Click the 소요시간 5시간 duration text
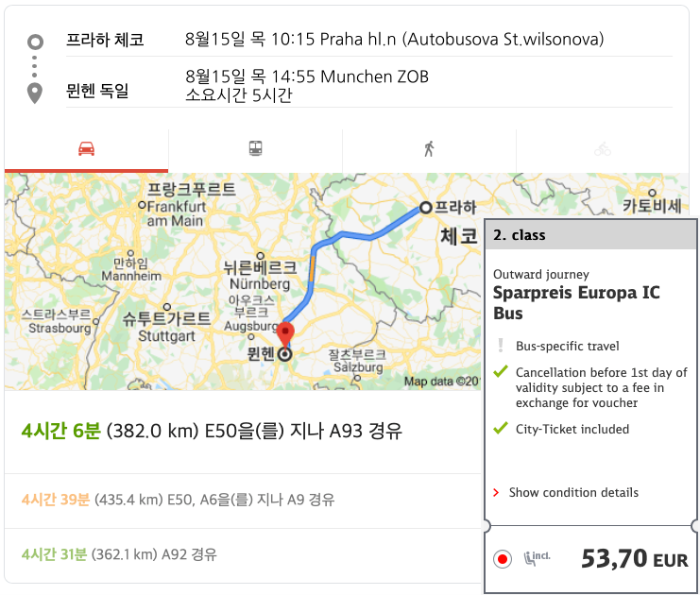 click(239, 95)
